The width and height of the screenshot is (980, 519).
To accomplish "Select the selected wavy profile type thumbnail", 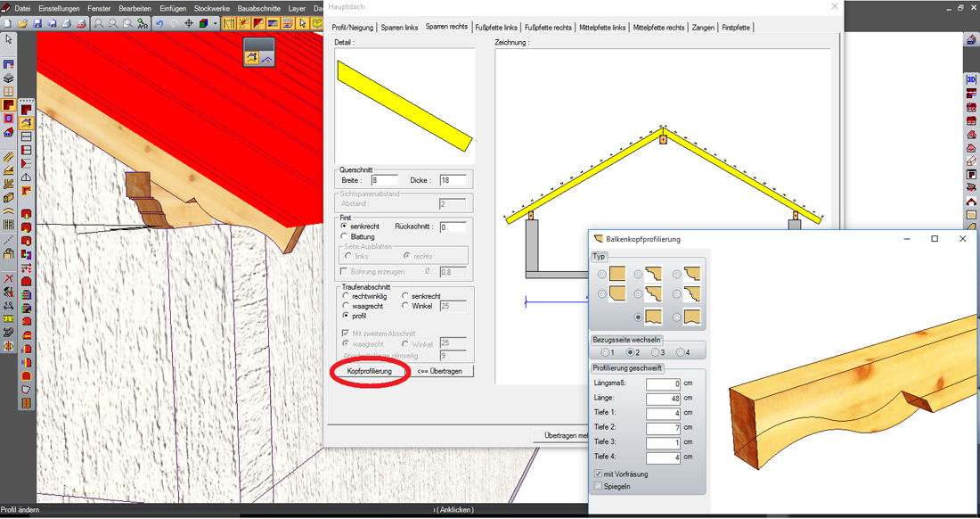I will point(655,317).
